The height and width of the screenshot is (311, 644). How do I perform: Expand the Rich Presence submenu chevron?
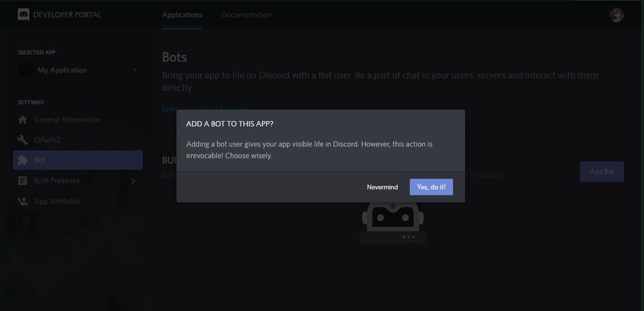click(133, 180)
